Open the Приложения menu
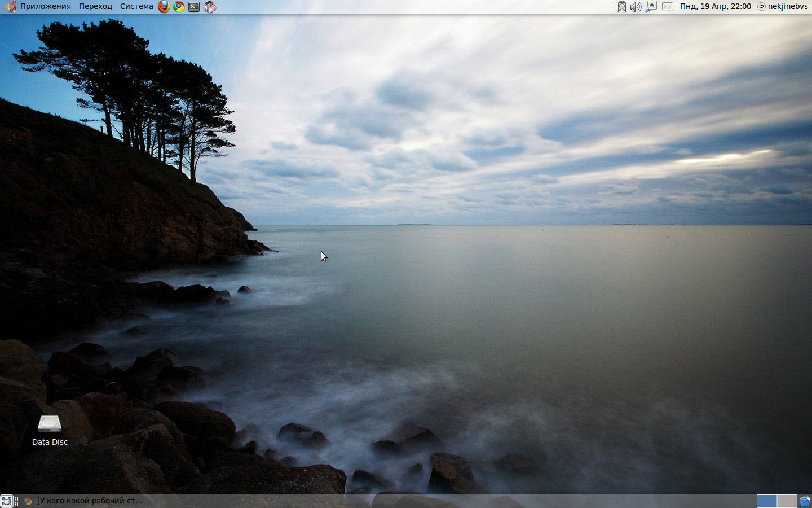 pyautogui.click(x=45, y=7)
